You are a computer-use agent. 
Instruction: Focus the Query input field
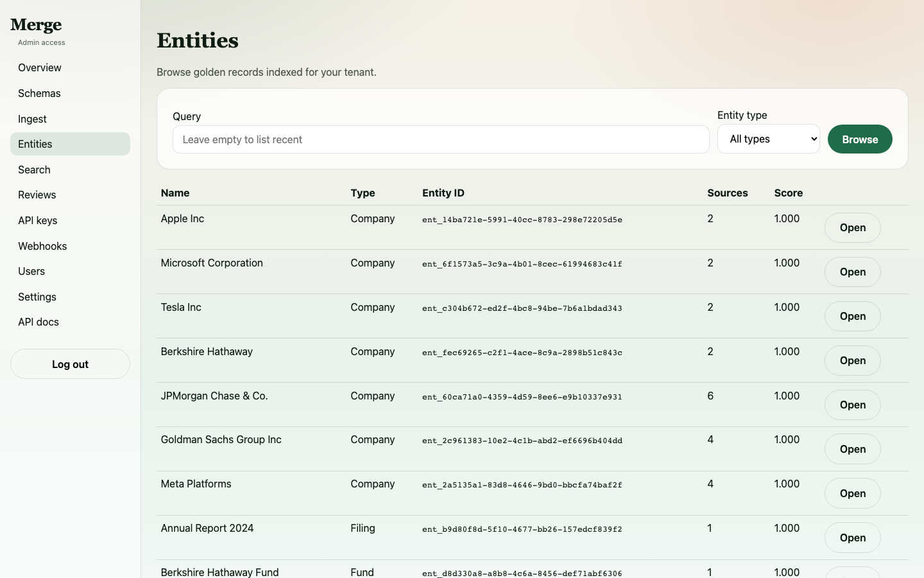(441, 139)
